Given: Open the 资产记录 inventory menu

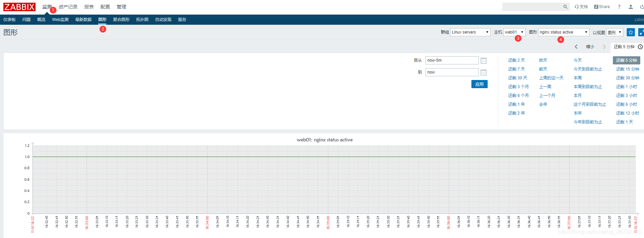Looking at the screenshot, I should pyautogui.click(x=68, y=7).
